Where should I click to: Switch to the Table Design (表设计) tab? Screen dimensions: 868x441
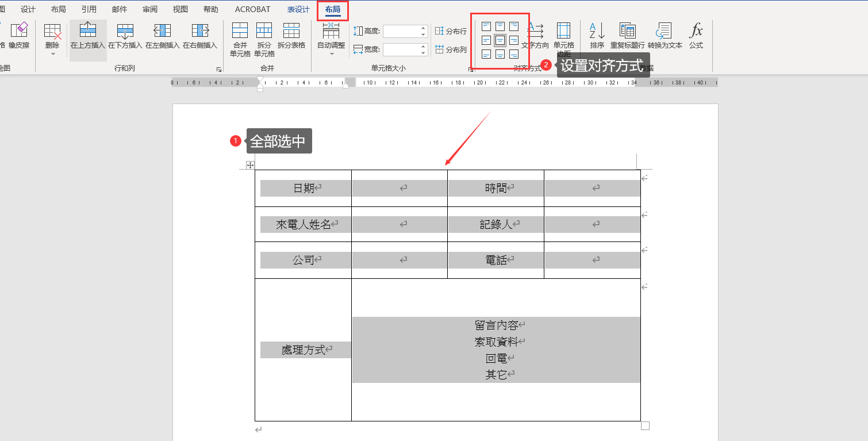298,9
